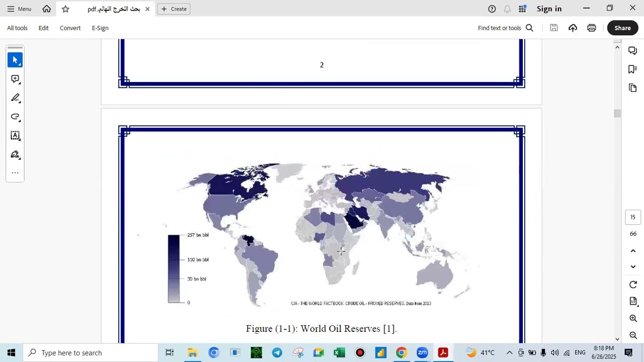Switch the ENG input language
Image resolution: width=644 pixels, height=362 pixels.
pos(580,353)
